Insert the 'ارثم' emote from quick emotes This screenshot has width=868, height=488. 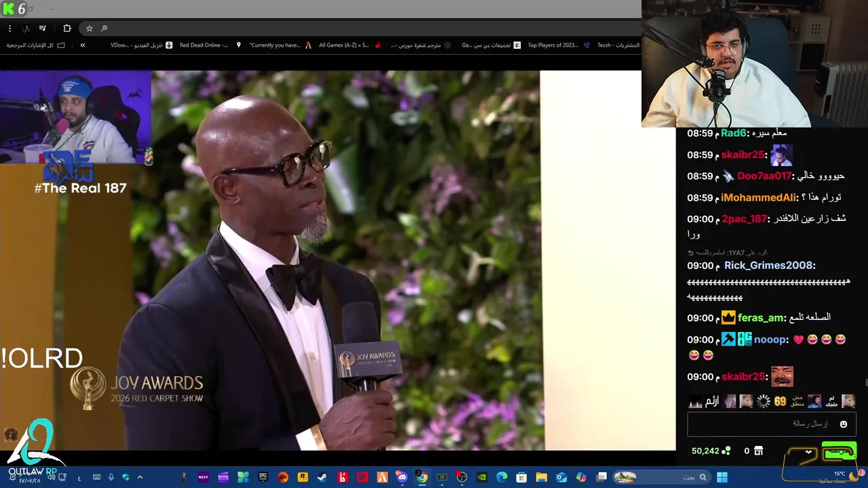[x=712, y=401]
